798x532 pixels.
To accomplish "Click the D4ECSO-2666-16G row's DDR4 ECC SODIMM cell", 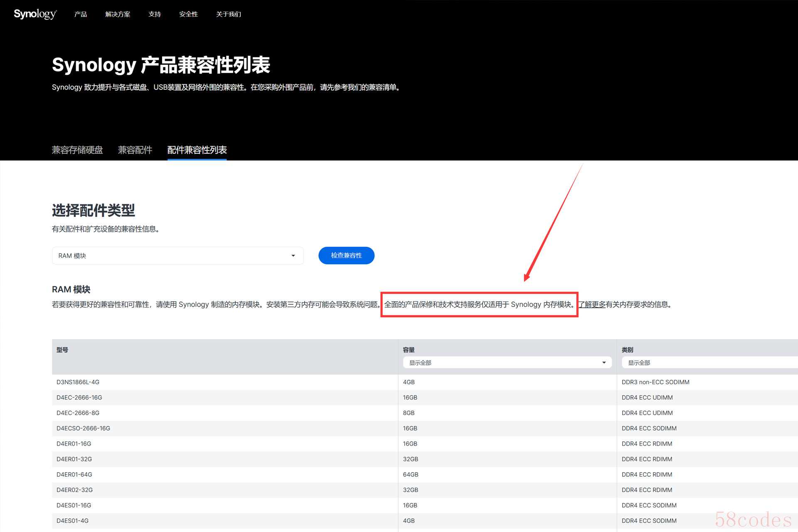I will [649, 428].
